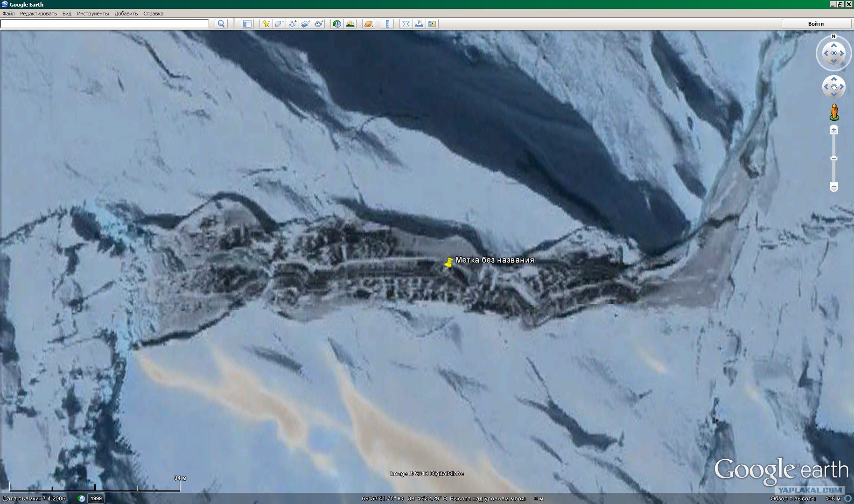Image resolution: width=854 pixels, height=504 pixels.
Task: Open the Справка menu
Action: click(x=154, y=14)
